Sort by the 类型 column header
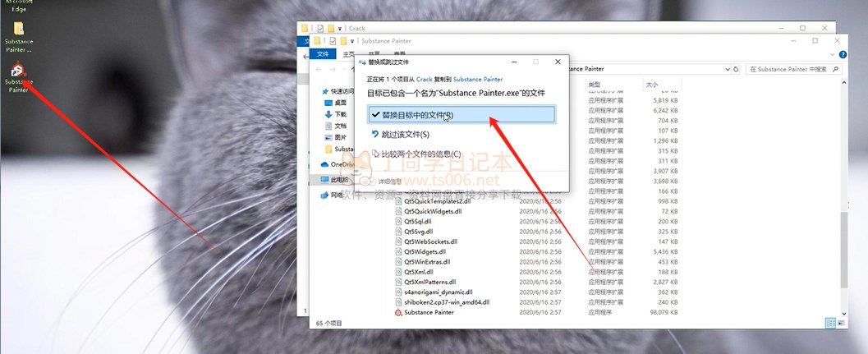The image size is (868, 354). coord(594,85)
